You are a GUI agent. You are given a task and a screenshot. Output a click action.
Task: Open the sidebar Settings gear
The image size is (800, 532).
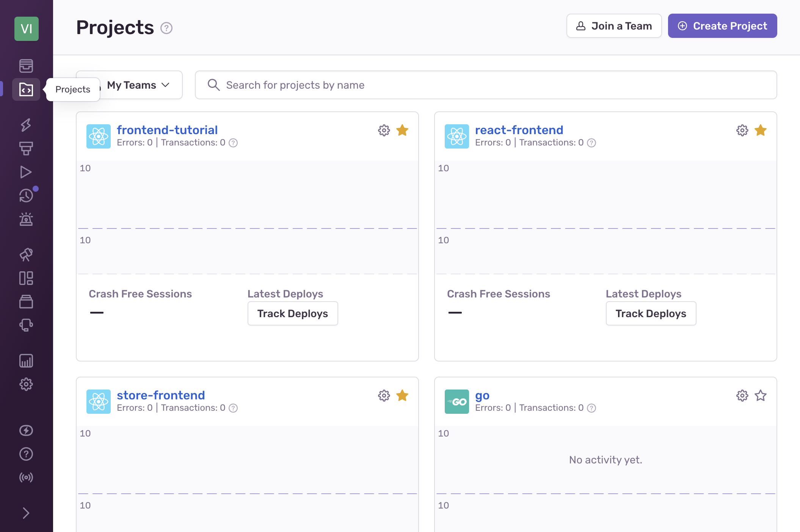pos(26,384)
